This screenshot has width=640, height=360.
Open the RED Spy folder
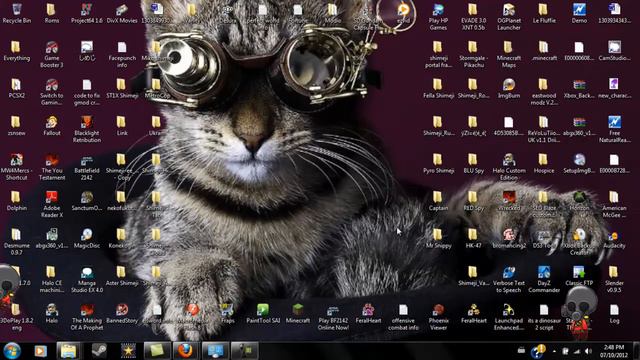(473, 201)
